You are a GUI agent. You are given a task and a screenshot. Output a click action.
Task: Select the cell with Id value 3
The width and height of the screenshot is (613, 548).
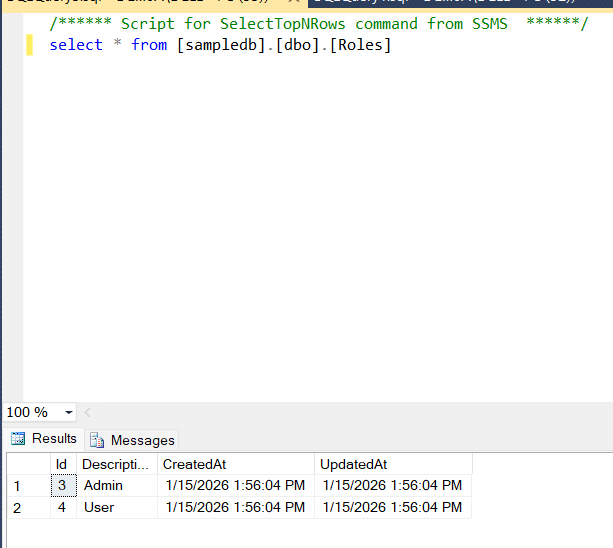(x=63, y=486)
